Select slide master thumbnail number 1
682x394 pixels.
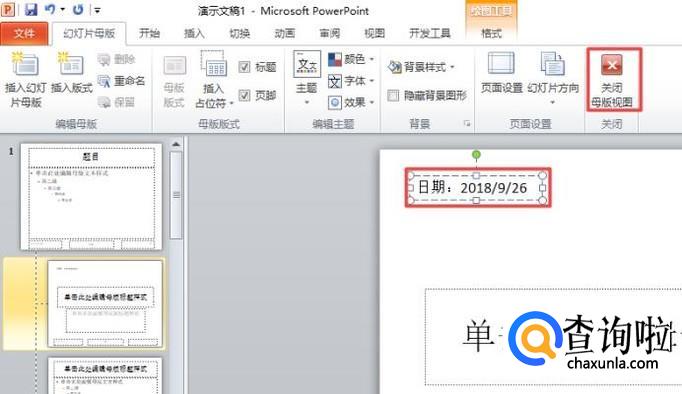[91, 197]
